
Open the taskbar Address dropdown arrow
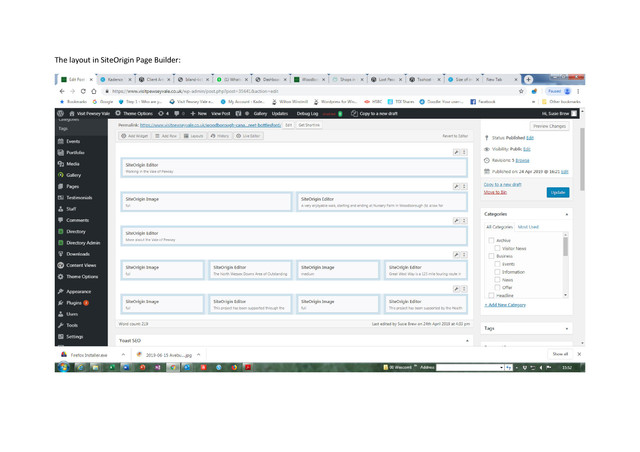[x=501, y=367]
